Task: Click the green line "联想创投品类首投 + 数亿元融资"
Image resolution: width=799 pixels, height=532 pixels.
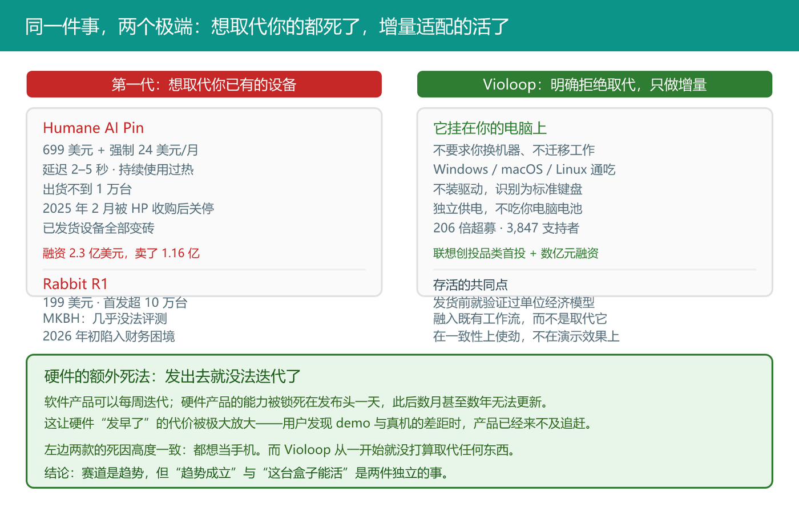Action: [x=516, y=253]
